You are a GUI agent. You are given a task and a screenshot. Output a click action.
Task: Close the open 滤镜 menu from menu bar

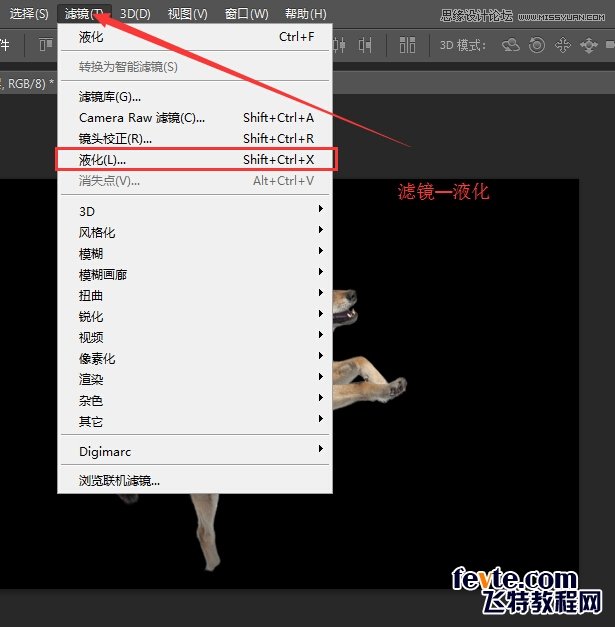[x=84, y=14]
